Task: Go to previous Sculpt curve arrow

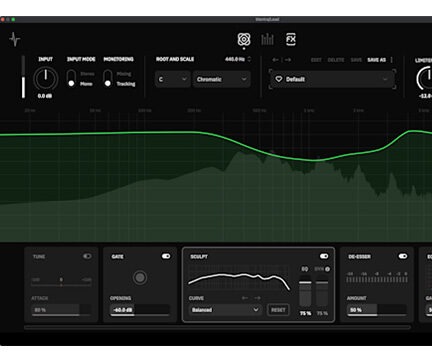Action: point(245,298)
